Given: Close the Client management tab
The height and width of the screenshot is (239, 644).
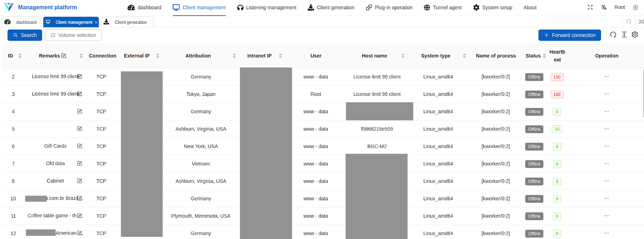Looking at the screenshot, I should [96, 23].
